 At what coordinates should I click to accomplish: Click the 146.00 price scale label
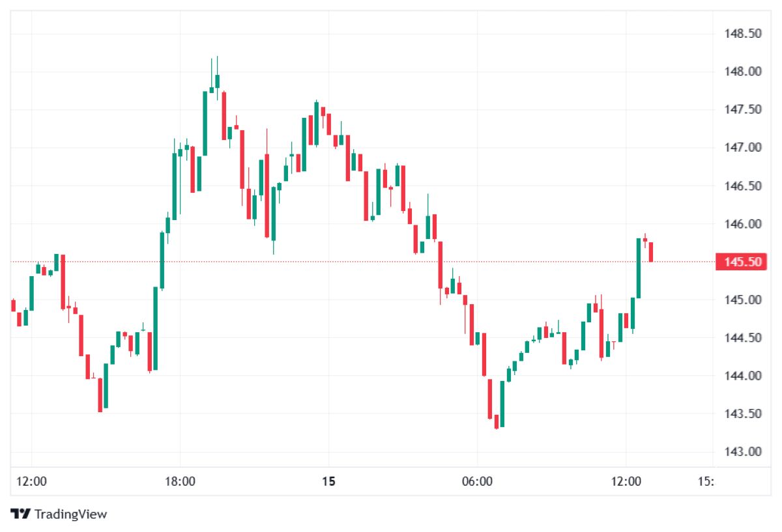[x=743, y=224]
